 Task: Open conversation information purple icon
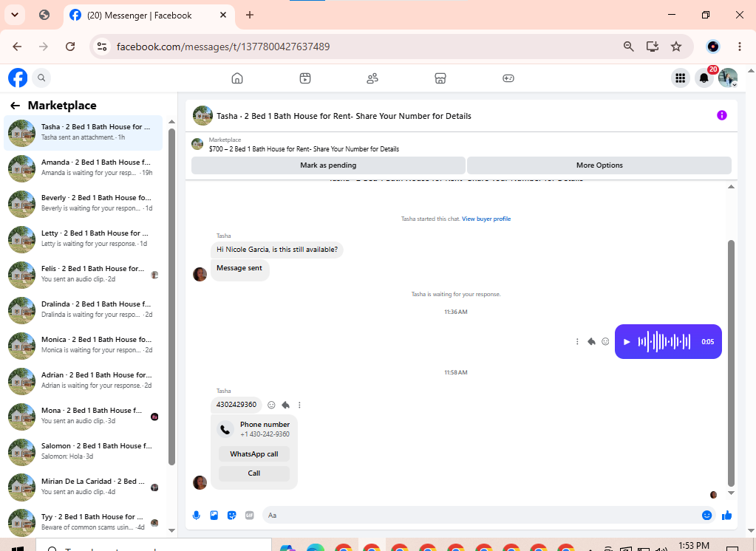(x=722, y=115)
